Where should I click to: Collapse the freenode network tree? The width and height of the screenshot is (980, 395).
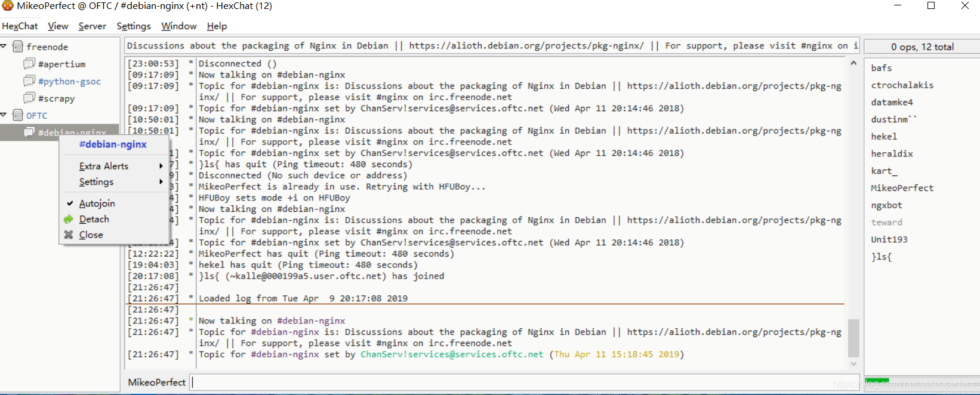[4, 46]
